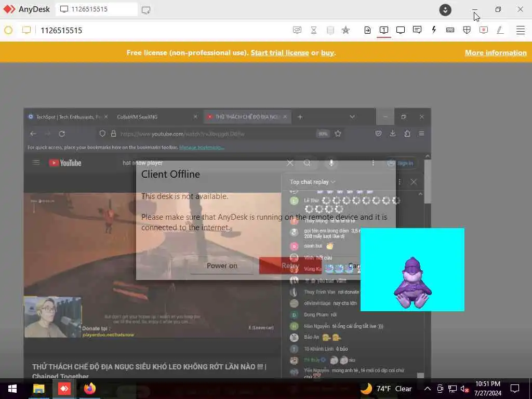
Task: Open keyboard settings icon
Action: [450, 30]
